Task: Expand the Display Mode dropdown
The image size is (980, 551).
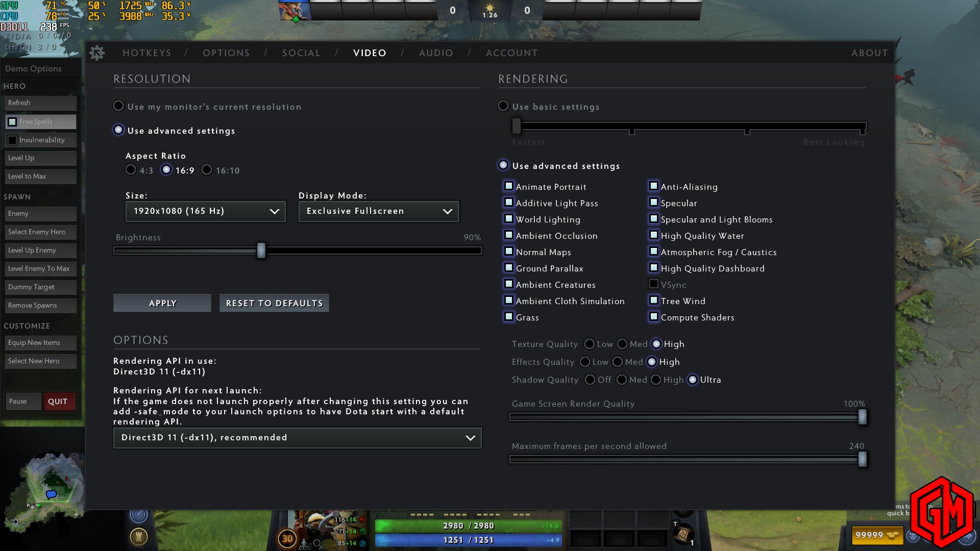Action: coord(379,211)
